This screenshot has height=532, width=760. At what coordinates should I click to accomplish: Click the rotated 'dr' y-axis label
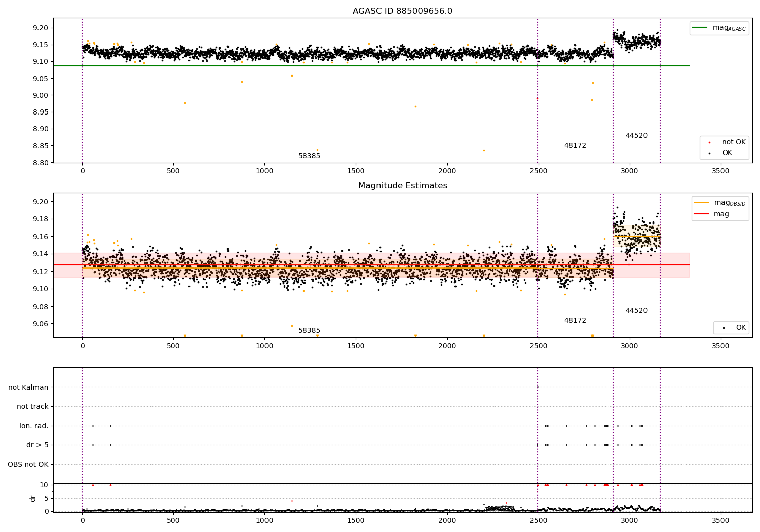pyautogui.click(x=33, y=498)
